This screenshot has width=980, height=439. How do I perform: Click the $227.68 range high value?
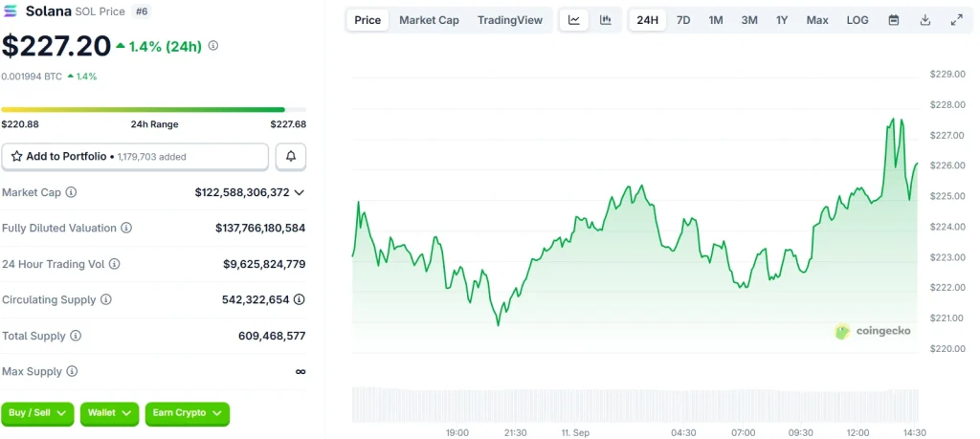(288, 124)
